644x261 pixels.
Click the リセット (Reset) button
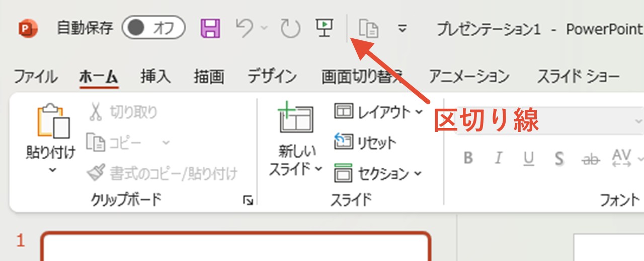tap(365, 143)
